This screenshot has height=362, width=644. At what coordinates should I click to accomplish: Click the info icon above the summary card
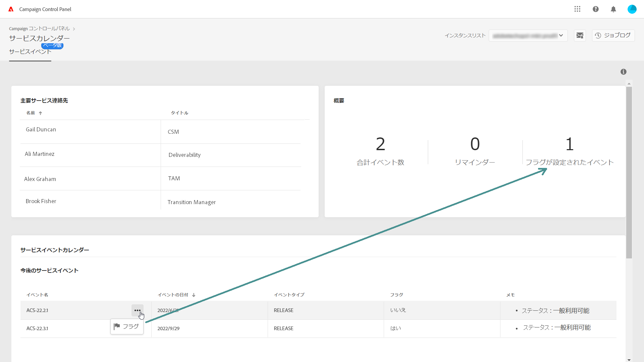click(624, 72)
